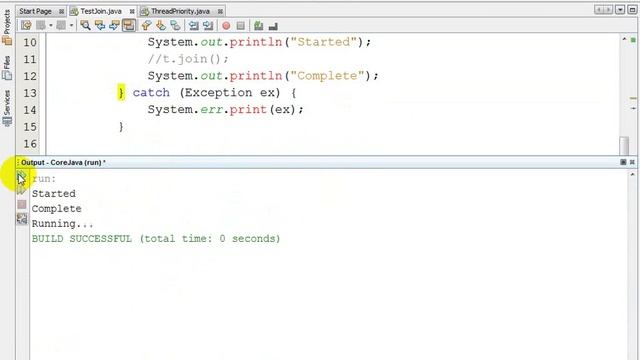The height and width of the screenshot is (360, 640).
Task: Click Previous Bookmark toolbar icon
Action: point(146,26)
